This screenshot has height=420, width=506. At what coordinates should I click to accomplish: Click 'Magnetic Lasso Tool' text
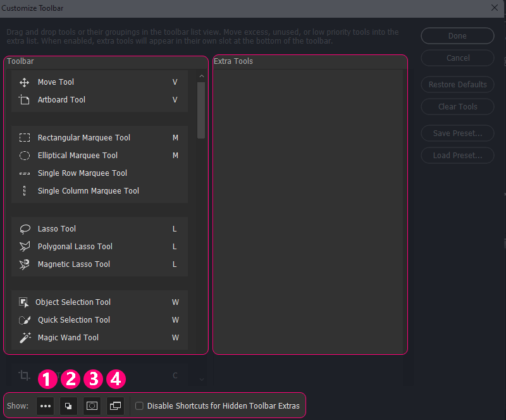(74, 264)
